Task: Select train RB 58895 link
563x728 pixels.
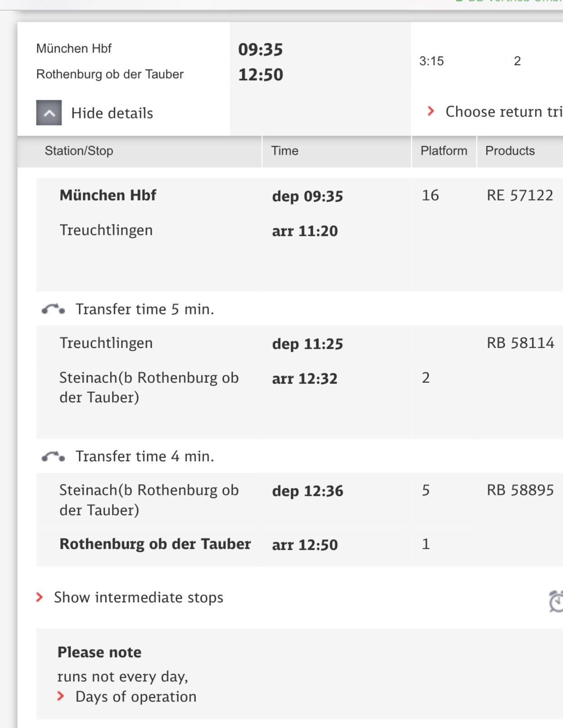Action: pyautogui.click(x=520, y=490)
